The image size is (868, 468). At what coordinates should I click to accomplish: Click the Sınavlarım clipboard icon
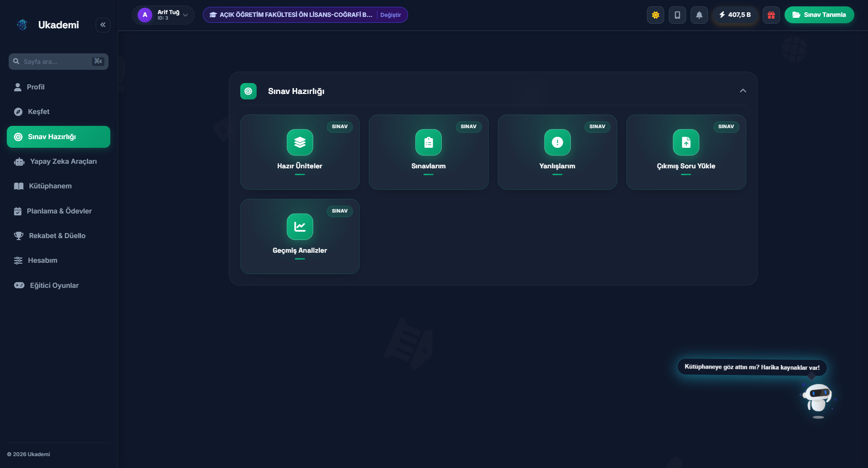click(429, 142)
